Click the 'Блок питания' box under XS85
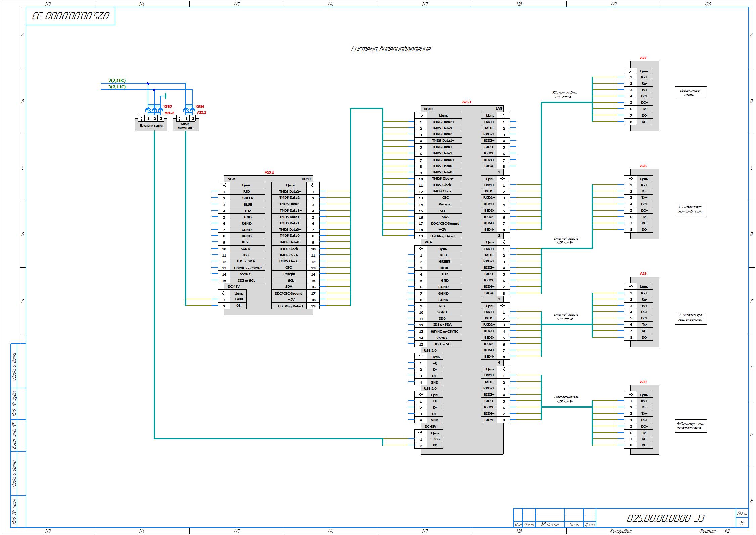The width and height of the screenshot is (756, 535). [x=151, y=126]
